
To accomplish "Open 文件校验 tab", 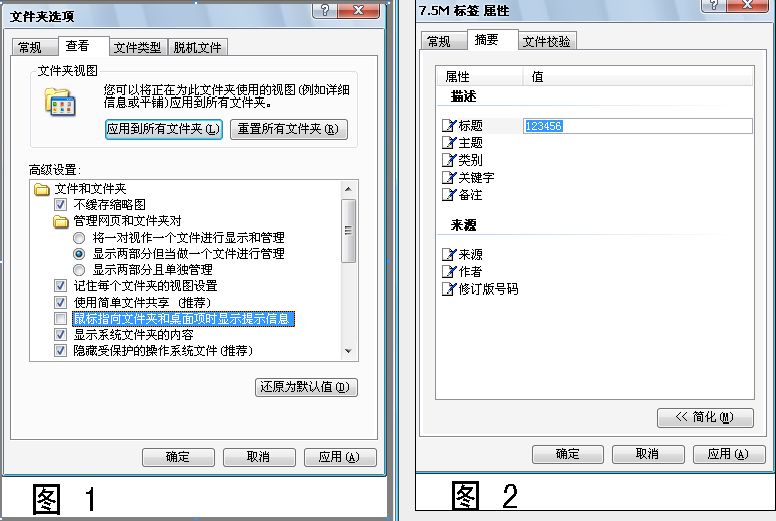I will (x=547, y=42).
